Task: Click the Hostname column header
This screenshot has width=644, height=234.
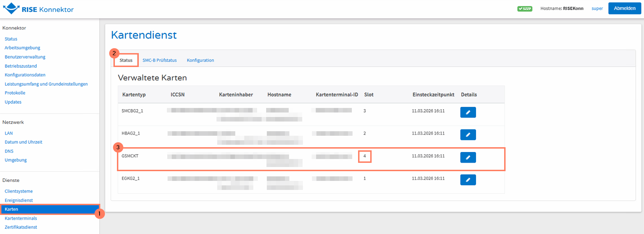Action: tap(279, 95)
